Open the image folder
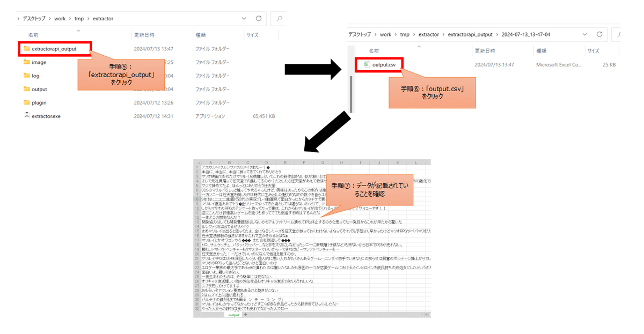The height and width of the screenshot is (334, 644). pos(40,62)
